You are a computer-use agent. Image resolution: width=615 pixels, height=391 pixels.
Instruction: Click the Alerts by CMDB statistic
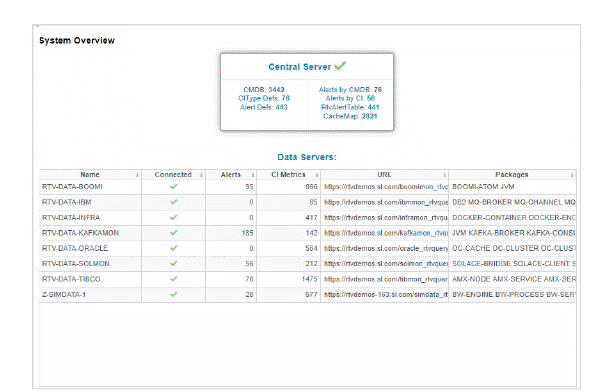[x=350, y=89]
